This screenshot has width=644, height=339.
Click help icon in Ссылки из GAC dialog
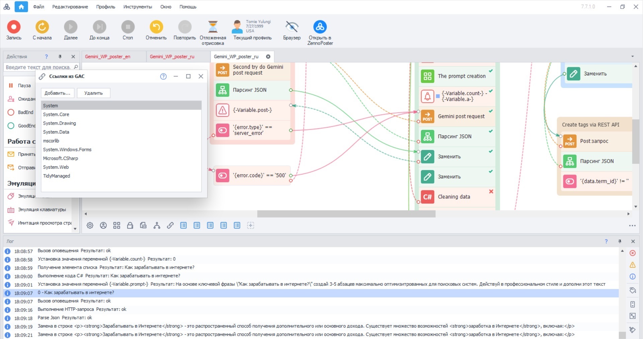pyautogui.click(x=163, y=76)
